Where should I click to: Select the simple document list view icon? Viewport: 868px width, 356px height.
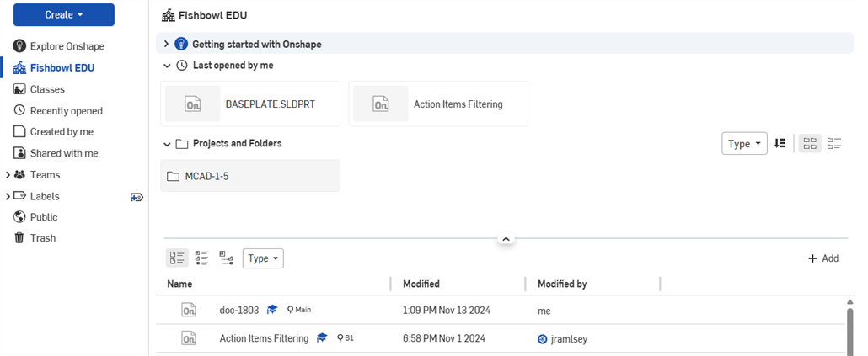(177, 258)
